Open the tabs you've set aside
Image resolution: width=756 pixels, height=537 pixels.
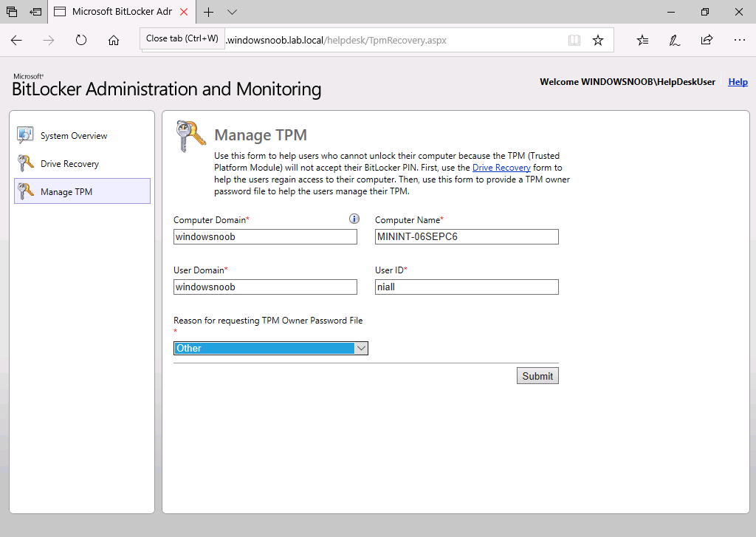(x=12, y=12)
